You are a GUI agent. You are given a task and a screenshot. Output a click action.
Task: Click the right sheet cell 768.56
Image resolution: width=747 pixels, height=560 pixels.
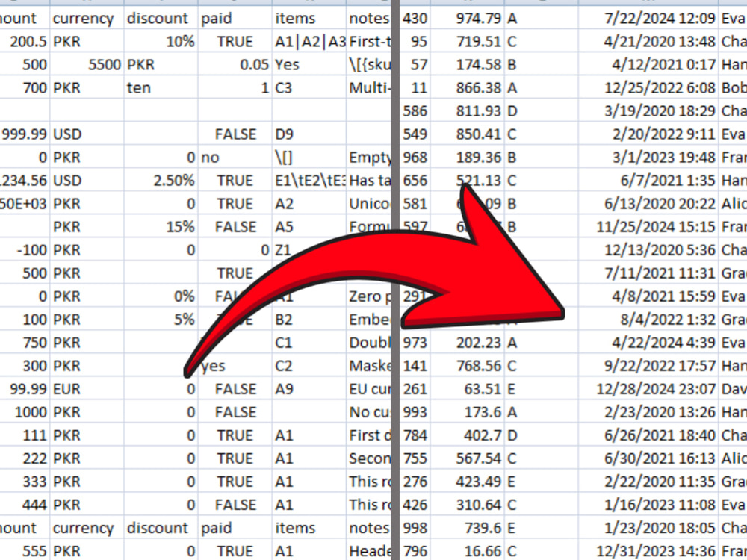click(468, 366)
